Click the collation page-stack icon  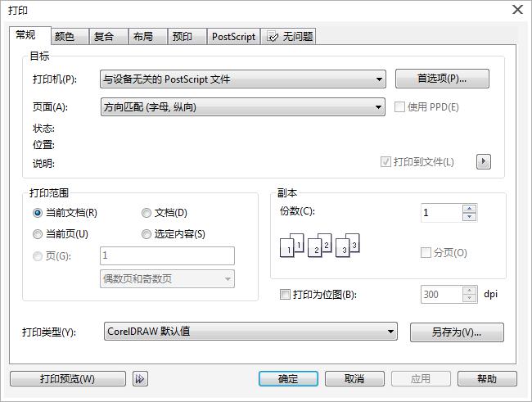[319, 245]
